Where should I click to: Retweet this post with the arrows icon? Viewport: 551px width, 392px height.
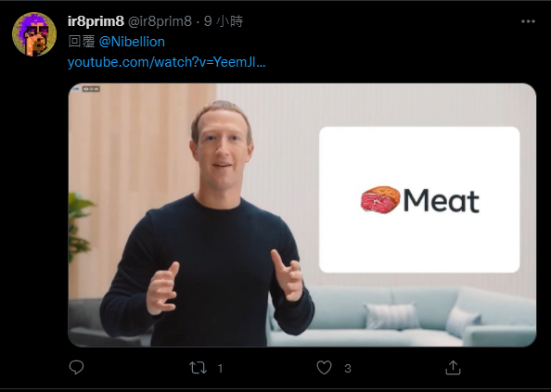coord(198,368)
